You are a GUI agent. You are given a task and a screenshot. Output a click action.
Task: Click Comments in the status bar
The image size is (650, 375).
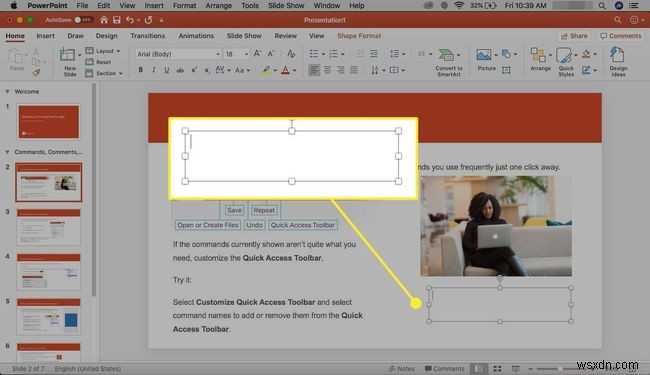[444, 368]
